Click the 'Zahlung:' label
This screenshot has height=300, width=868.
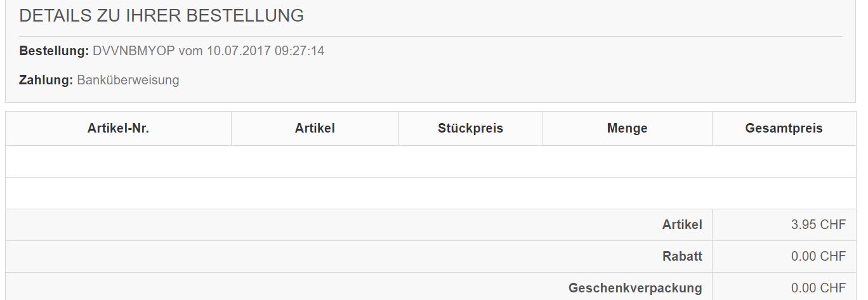46,80
